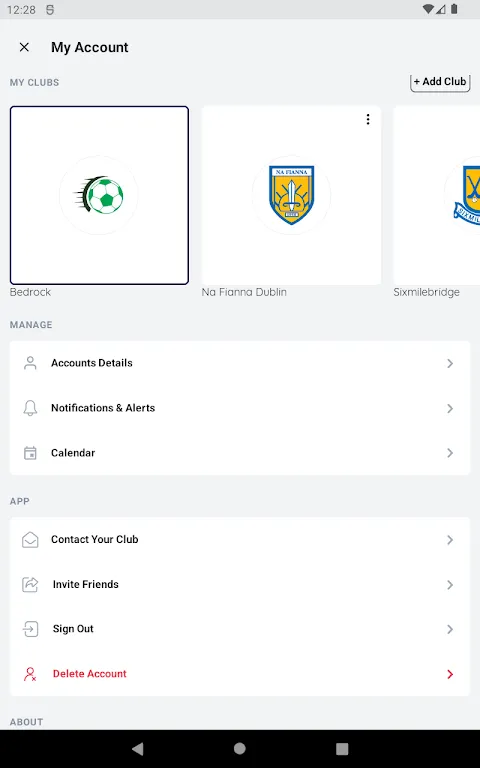Open the Na Fianna Dublin three-dot menu

(x=368, y=120)
